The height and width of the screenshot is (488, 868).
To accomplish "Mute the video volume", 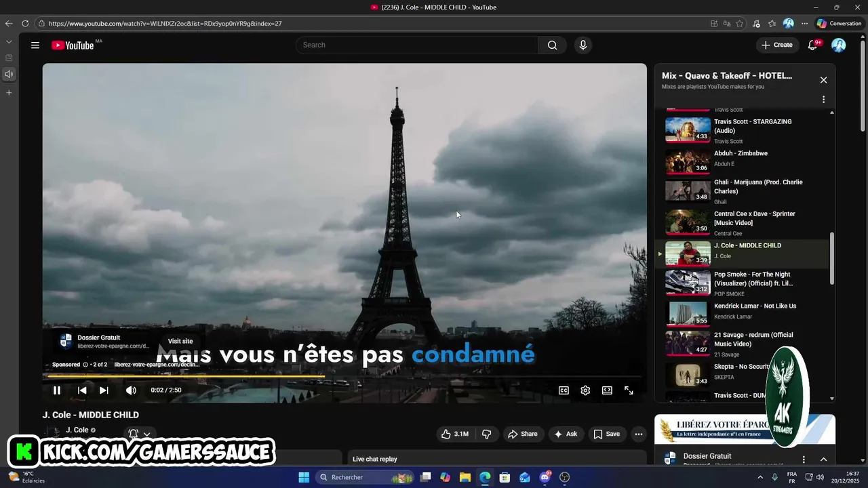I will pyautogui.click(x=131, y=390).
